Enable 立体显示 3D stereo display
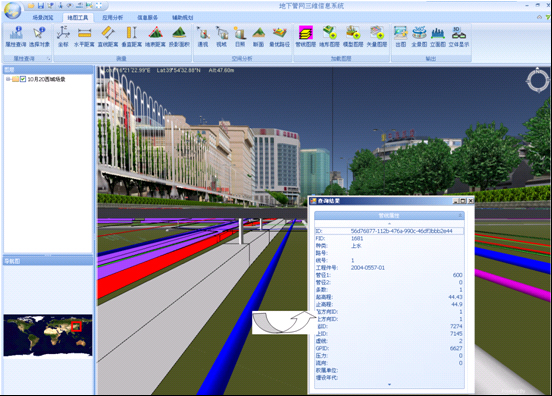 [459, 37]
